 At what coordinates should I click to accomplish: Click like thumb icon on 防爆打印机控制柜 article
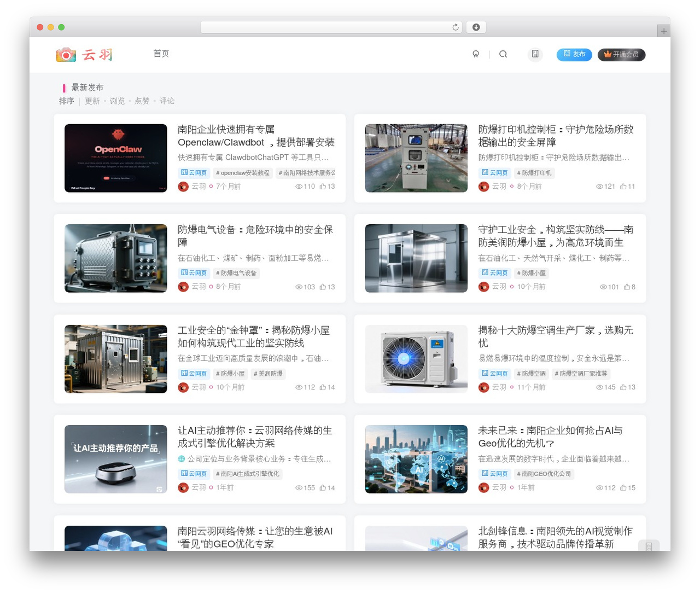click(x=623, y=187)
